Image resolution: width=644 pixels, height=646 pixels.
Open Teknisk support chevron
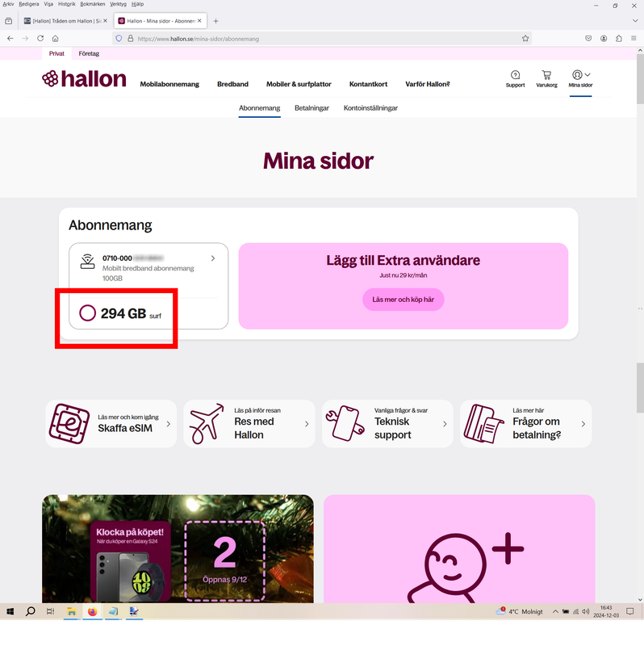tap(445, 423)
